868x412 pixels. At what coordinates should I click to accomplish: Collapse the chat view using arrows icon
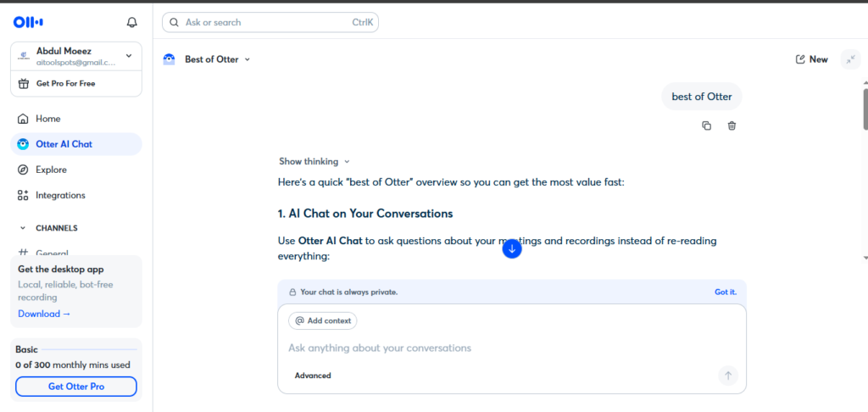pyautogui.click(x=850, y=59)
